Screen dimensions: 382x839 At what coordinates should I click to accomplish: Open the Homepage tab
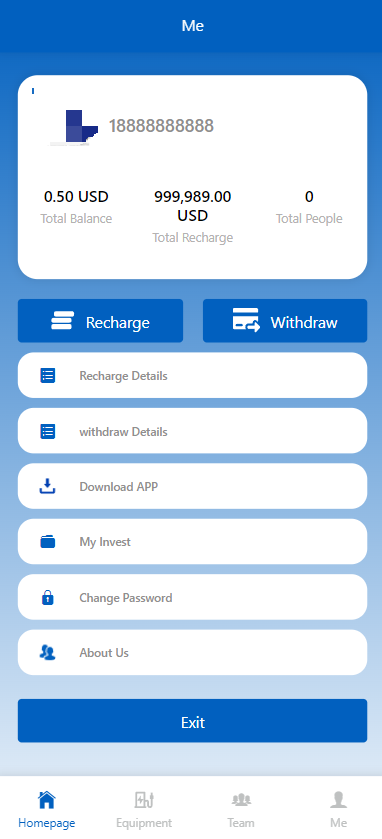[47, 809]
